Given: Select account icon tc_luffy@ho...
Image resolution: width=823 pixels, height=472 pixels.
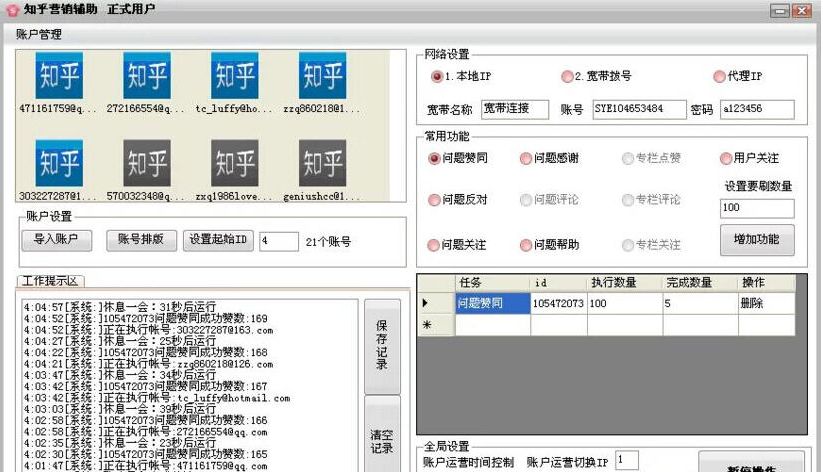Looking at the screenshot, I should point(235,76).
